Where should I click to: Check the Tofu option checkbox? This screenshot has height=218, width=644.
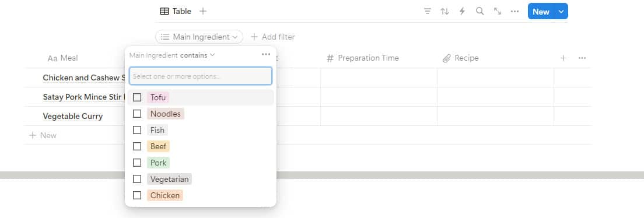pos(137,97)
